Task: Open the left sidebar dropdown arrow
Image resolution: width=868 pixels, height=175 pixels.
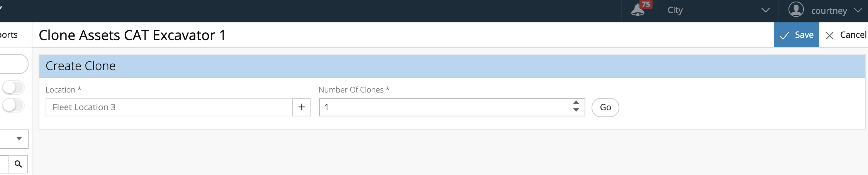Action: pyautogui.click(x=19, y=138)
